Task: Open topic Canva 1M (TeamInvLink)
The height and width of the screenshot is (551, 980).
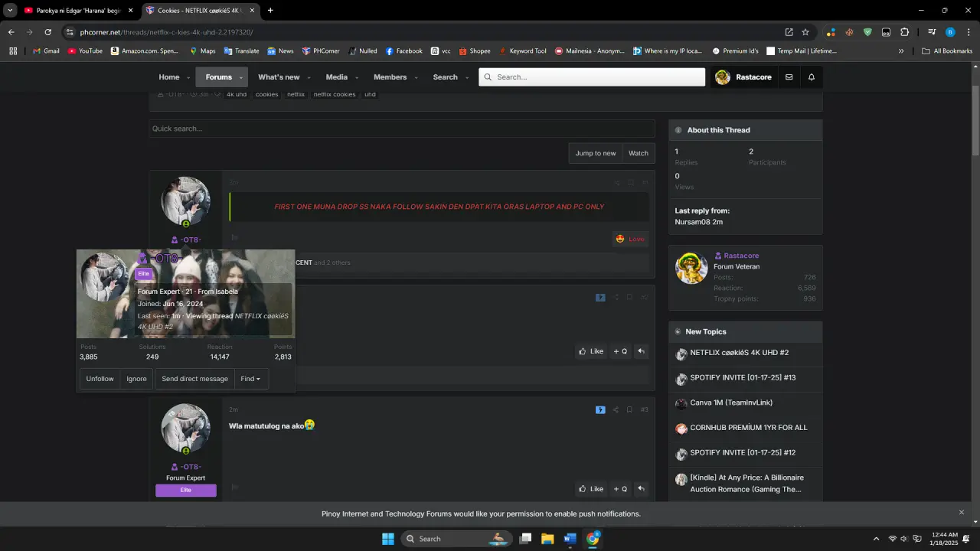Action: click(x=731, y=403)
